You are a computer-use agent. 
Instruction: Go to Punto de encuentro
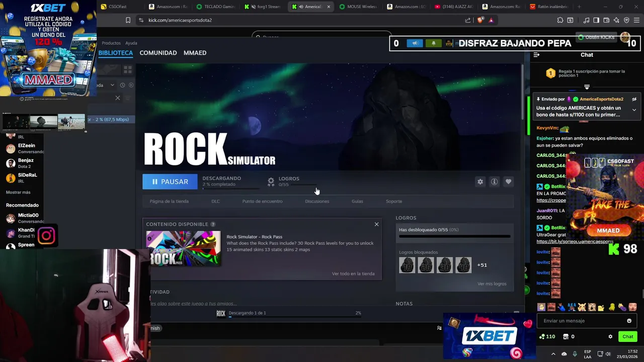tap(262, 201)
